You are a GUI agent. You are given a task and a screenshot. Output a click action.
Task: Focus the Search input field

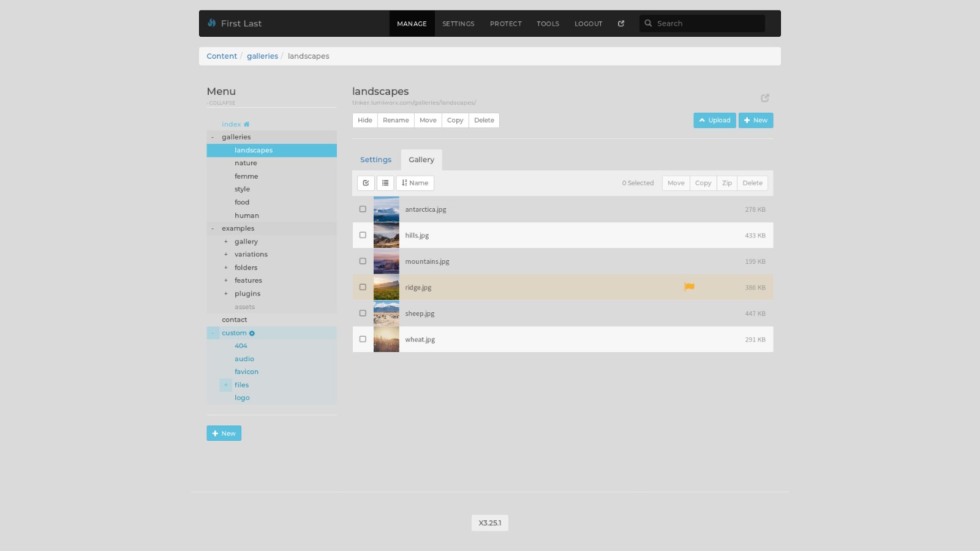[707, 24]
